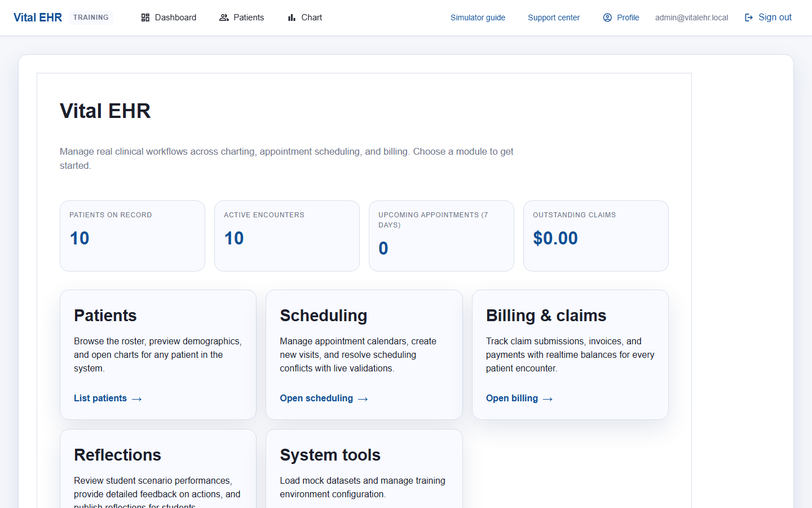The width and height of the screenshot is (812, 508).
Task: Visit the Support center
Action: [x=553, y=17]
